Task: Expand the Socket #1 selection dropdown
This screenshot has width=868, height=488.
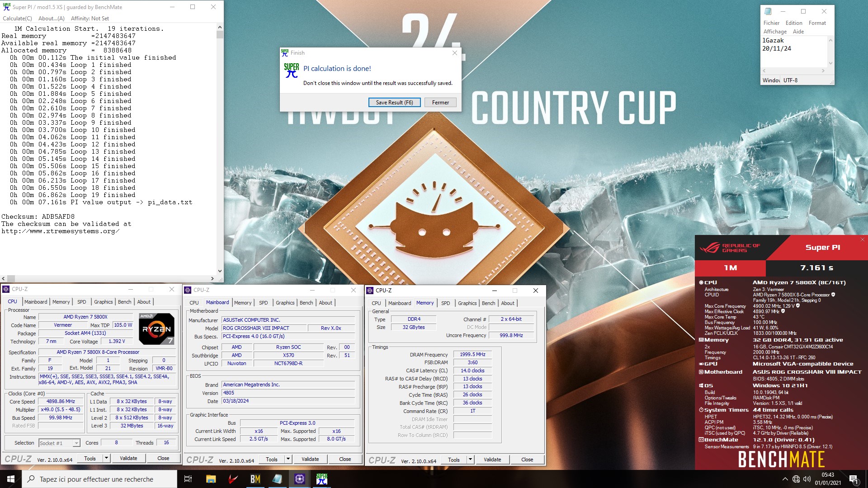Action: (76, 443)
